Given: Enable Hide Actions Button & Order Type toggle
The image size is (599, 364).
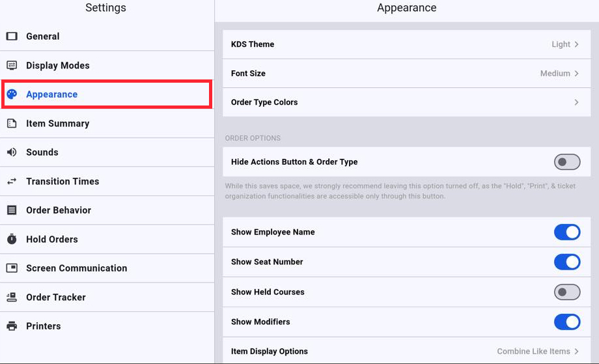Looking at the screenshot, I should (566, 162).
